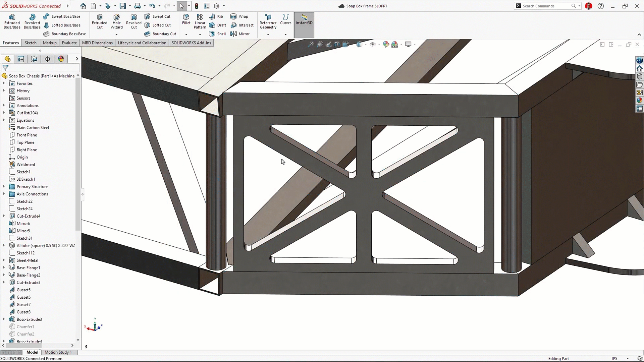Viewport: 644px width, 362px height.
Task: Open the PropertyManager tab
Action: click(21, 59)
